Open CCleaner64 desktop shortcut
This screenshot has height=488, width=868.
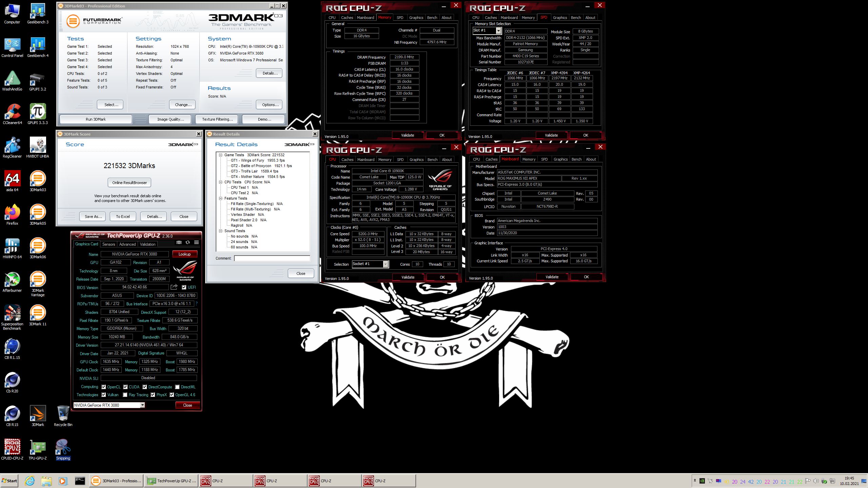point(12,114)
